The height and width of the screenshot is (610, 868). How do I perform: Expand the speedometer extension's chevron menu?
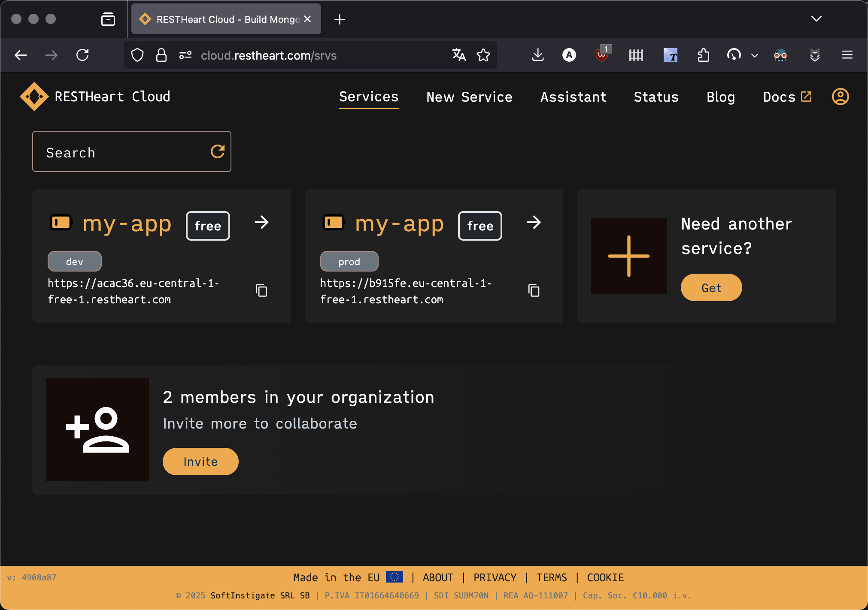[754, 55]
